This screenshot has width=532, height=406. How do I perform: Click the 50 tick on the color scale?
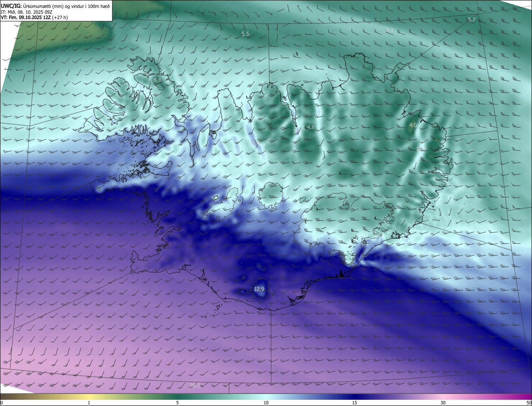tap(529, 403)
